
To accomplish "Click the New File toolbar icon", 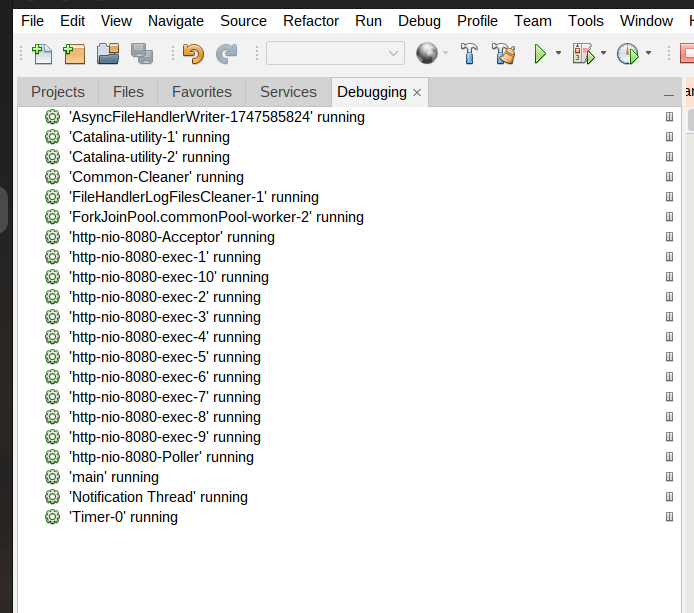I will point(42,54).
